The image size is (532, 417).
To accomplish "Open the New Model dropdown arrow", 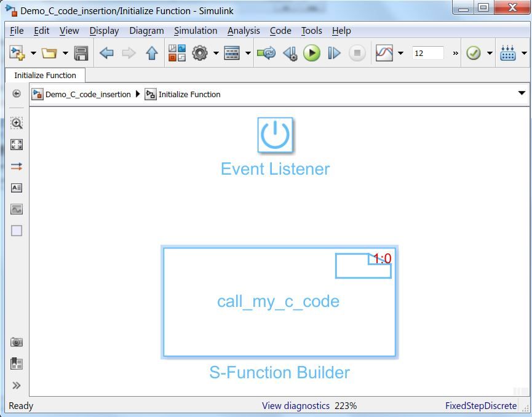I will coord(33,53).
